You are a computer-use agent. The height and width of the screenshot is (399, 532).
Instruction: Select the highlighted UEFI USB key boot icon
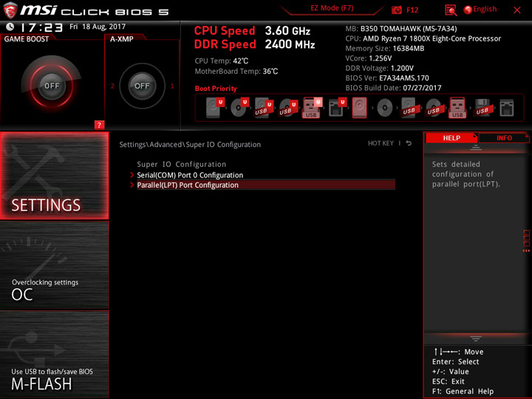point(312,108)
